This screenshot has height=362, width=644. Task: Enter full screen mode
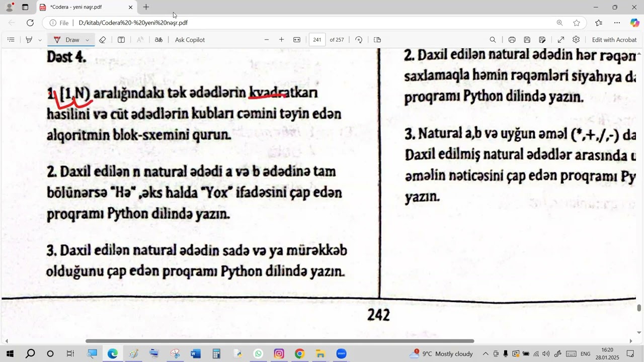[x=561, y=40]
